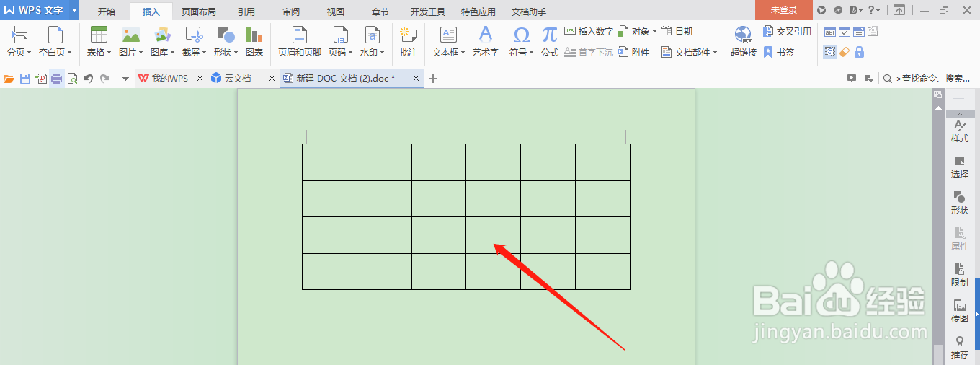
Task: Insert a chart with 图表 icon
Action: 254,43
